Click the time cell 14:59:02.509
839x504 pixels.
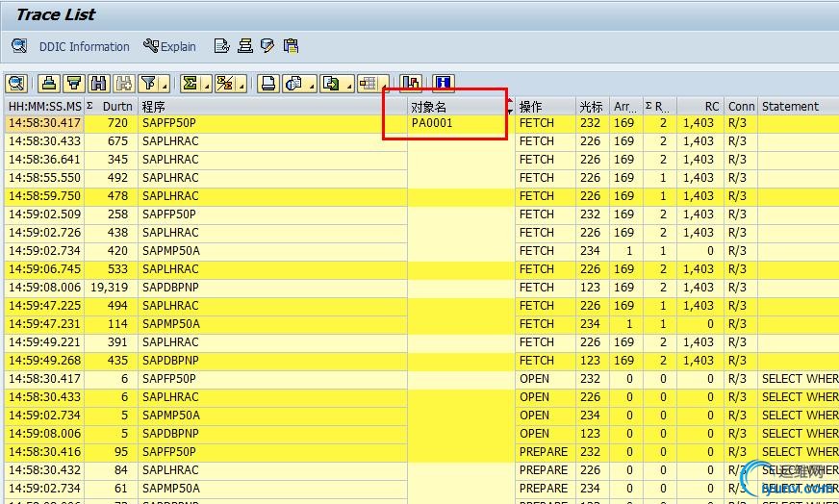pos(45,214)
